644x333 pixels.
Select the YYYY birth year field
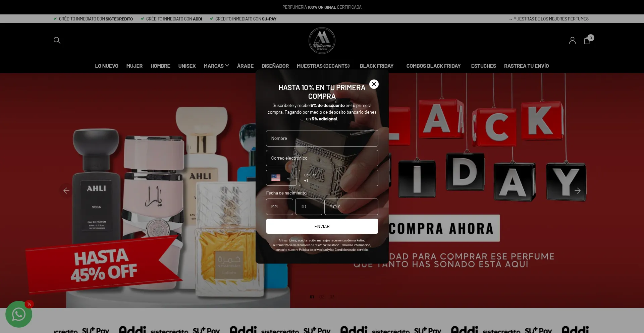[351, 207]
